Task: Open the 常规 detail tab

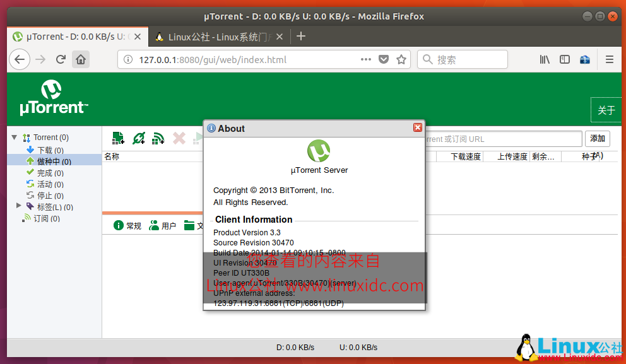Action: click(x=127, y=225)
